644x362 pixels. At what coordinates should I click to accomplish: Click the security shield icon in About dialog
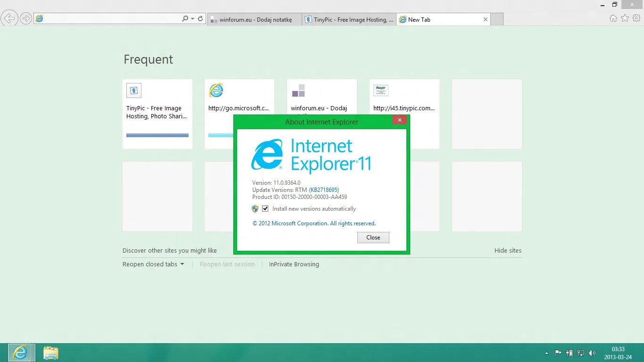[x=255, y=208]
